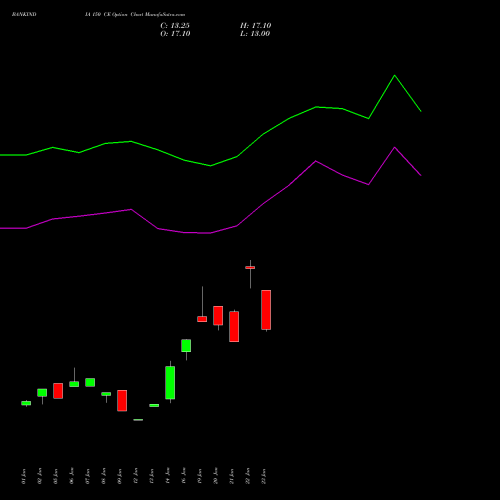Image resolution: width=500 pixels, height=500 pixels.
Task: Select the 20 Jan date label
Action: click(x=216, y=476)
